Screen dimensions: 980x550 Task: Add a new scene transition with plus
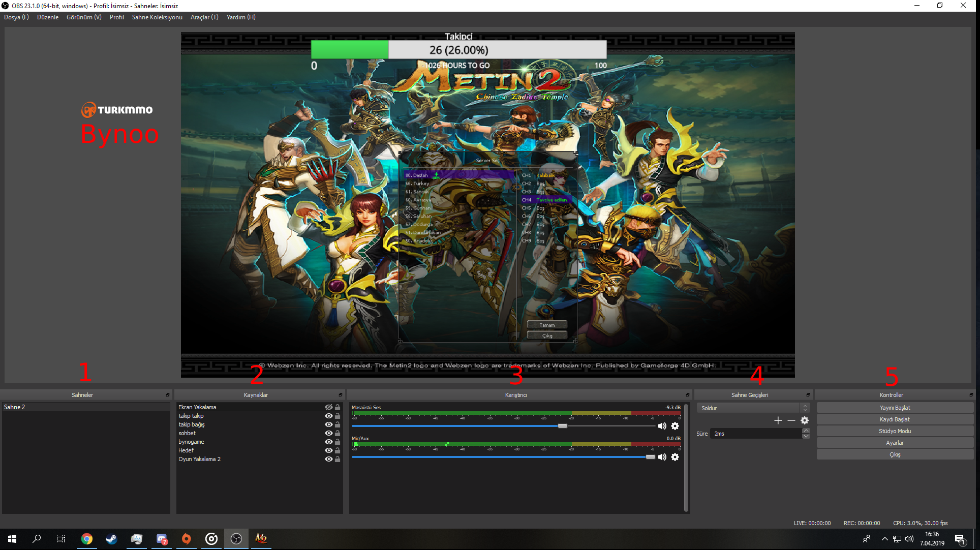pos(778,420)
